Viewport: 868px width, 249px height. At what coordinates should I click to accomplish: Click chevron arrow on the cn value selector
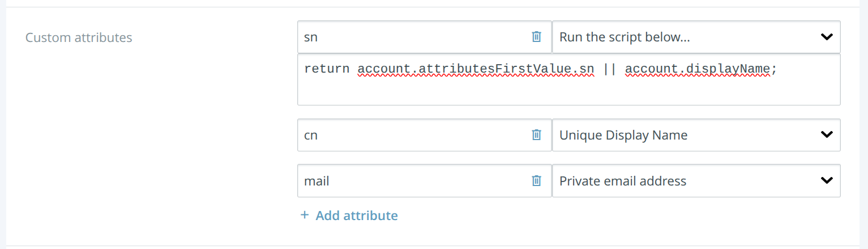pyautogui.click(x=827, y=135)
